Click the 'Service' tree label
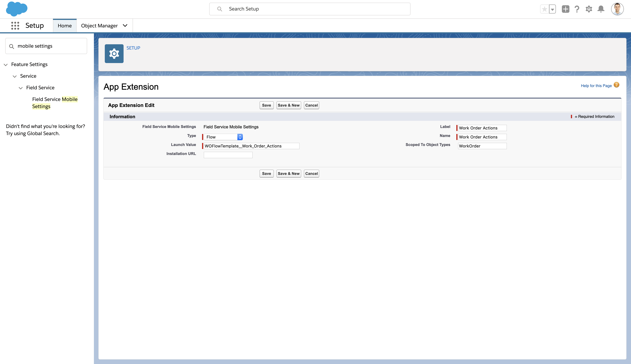Viewport: 631px width, 364px height. [28, 76]
